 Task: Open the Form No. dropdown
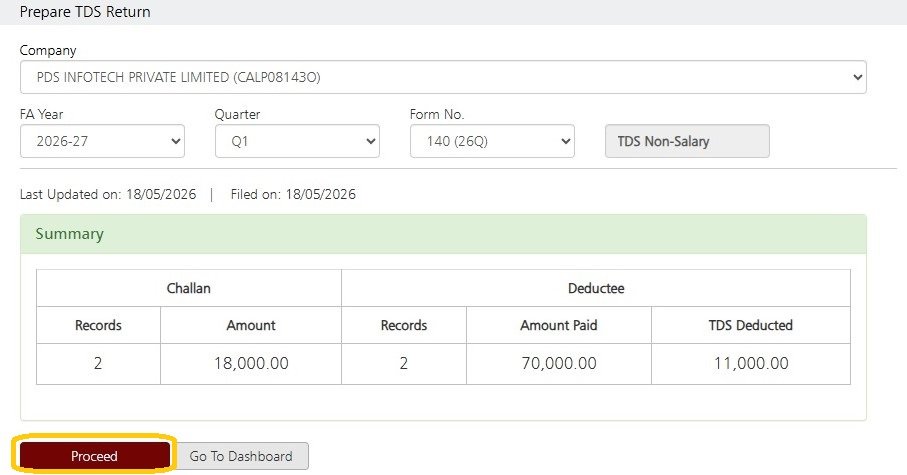[492, 141]
